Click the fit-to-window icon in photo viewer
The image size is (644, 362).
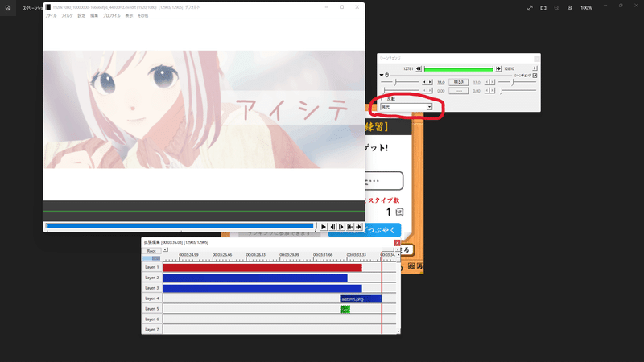point(543,8)
